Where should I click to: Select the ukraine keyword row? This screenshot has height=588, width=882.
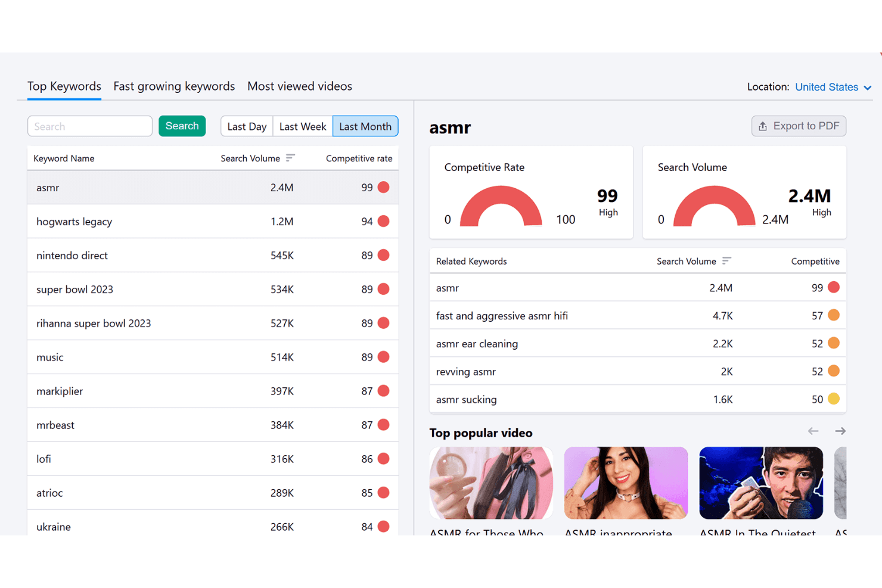[213, 523]
